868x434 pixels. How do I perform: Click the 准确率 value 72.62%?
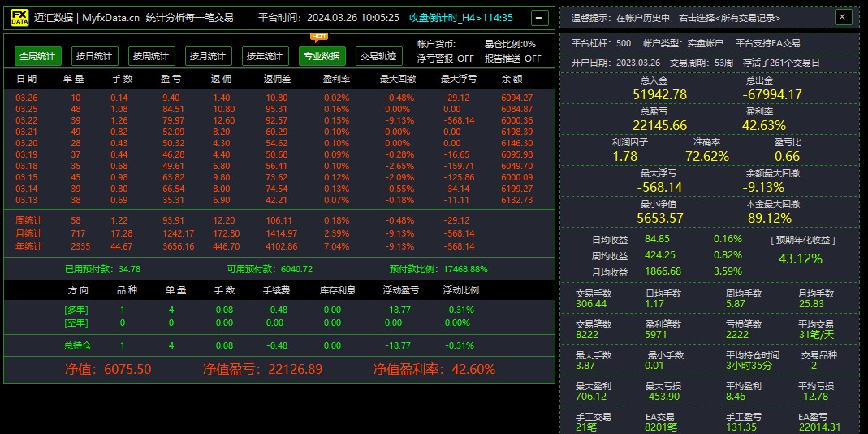tap(707, 156)
